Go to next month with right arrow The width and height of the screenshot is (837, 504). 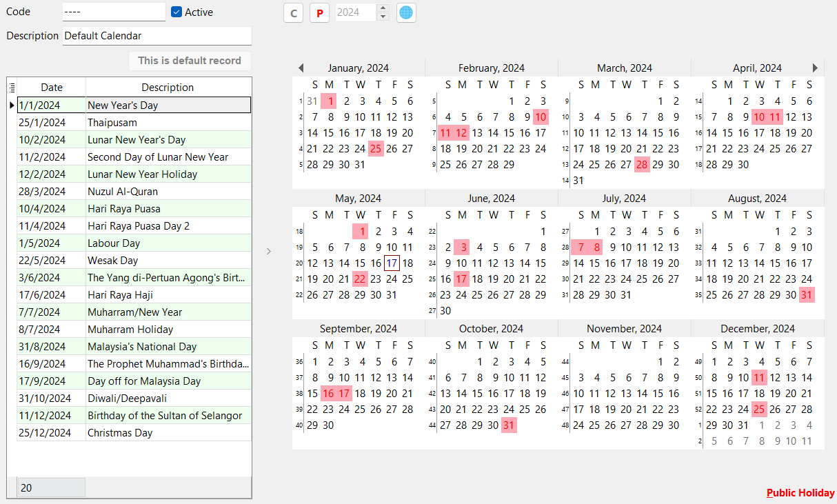815,68
